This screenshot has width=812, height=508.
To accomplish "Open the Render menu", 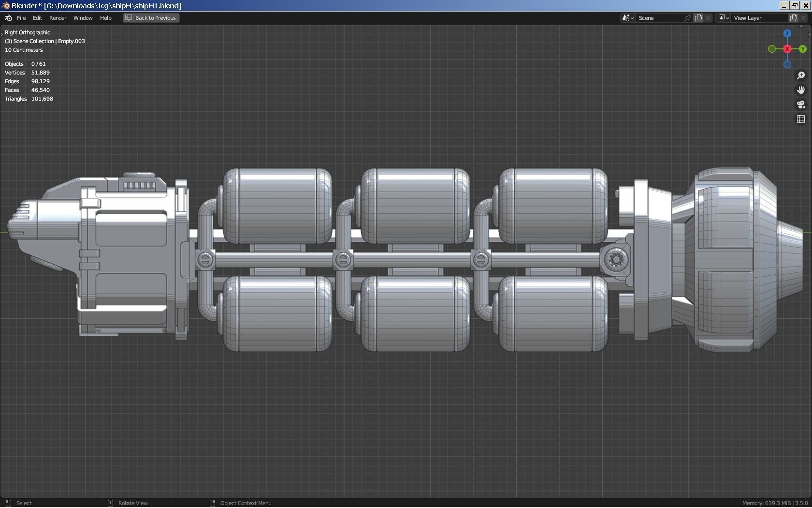I will click(58, 18).
